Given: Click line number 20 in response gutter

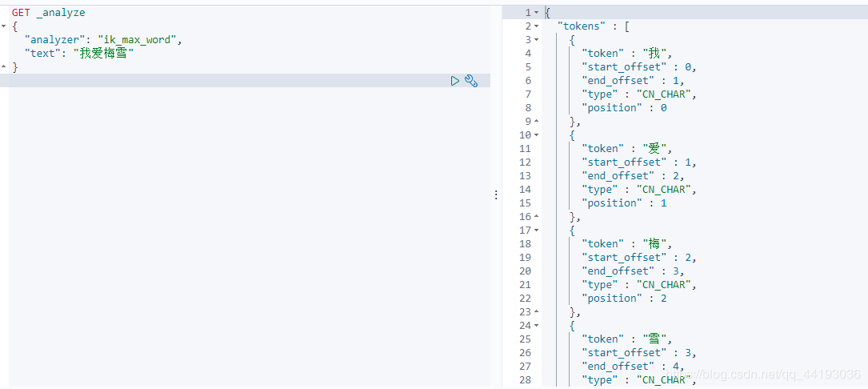Looking at the screenshot, I should (x=525, y=271).
